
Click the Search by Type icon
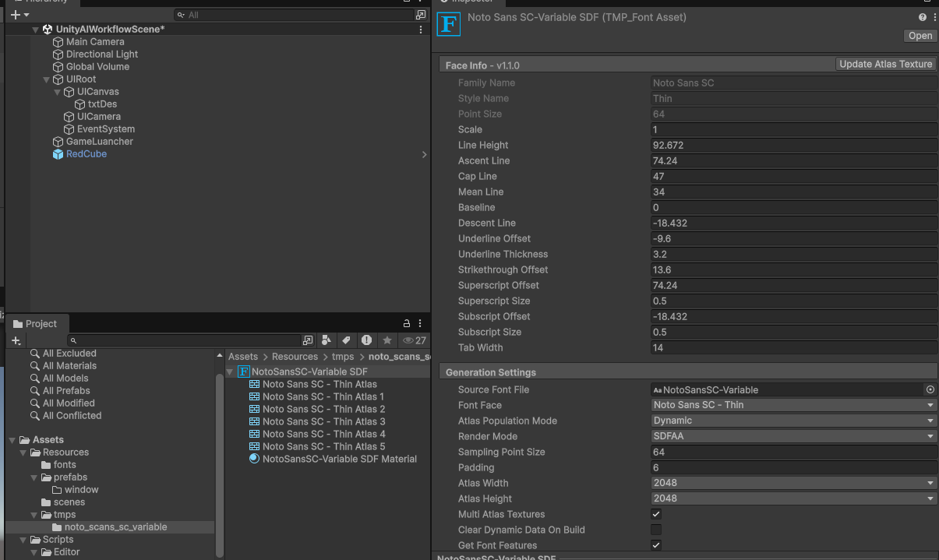pos(327,340)
